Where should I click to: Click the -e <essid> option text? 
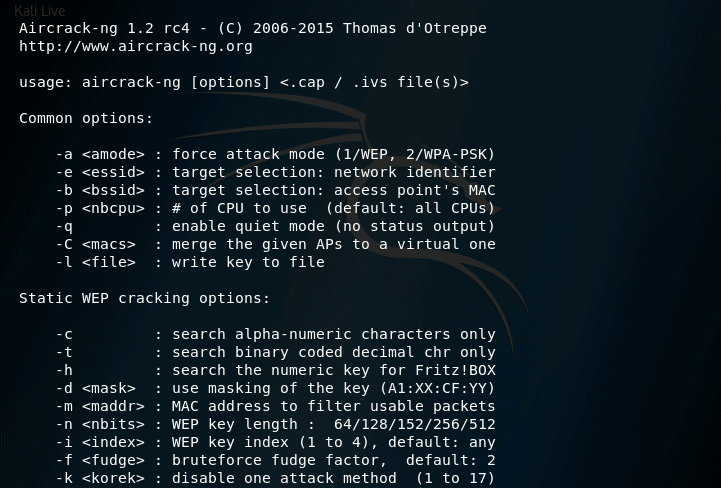275,172
